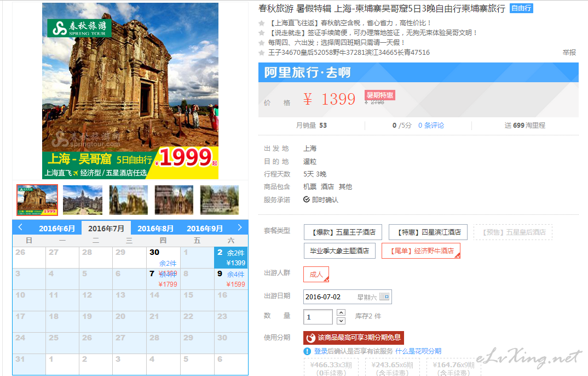Switch to 2016年8月 tab
The width and height of the screenshot is (588, 376).
pos(155,228)
